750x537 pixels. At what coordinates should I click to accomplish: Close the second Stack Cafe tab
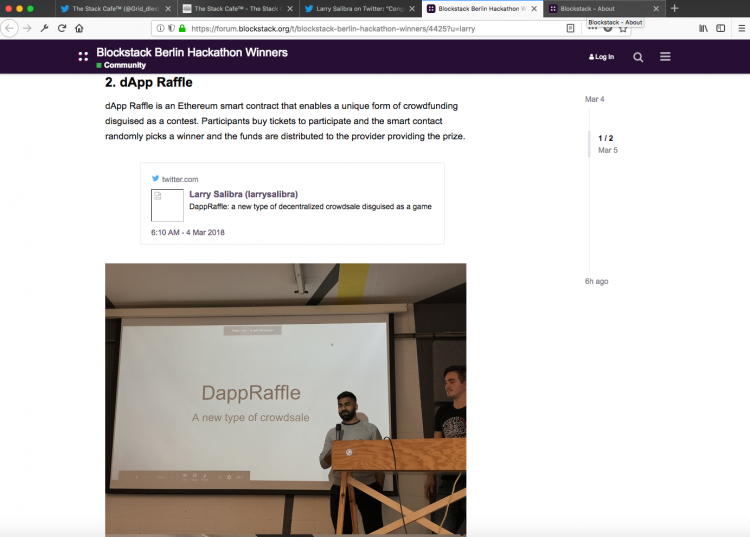point(290,9)
